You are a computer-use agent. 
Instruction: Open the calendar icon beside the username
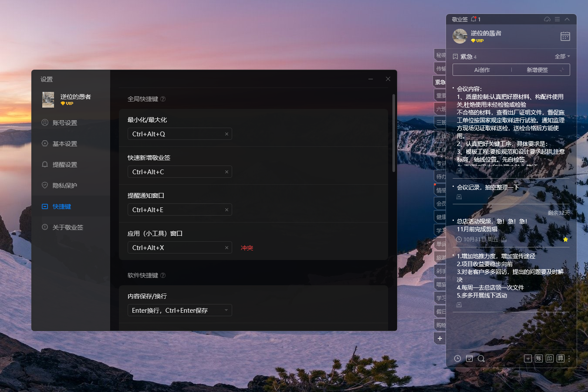point(565,36)
